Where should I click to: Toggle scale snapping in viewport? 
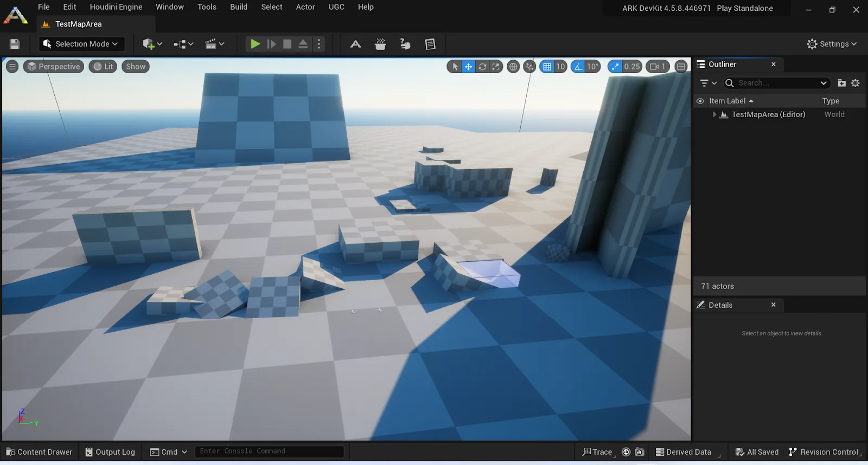tap(615, 67)
